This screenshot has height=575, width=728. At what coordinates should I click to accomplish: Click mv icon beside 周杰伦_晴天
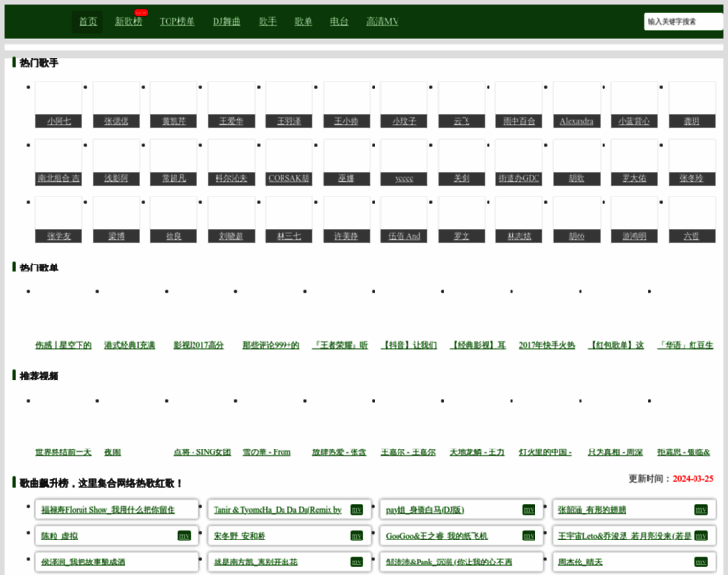pos(700,562)
